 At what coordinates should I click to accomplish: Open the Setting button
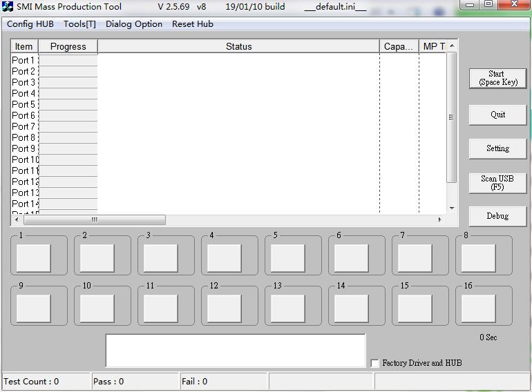(497, 148)
